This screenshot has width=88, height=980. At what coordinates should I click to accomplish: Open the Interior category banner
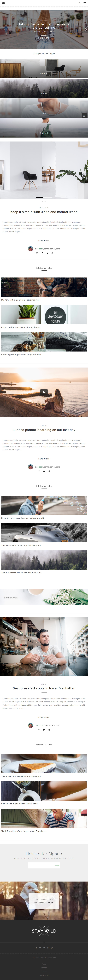(44, 68)
